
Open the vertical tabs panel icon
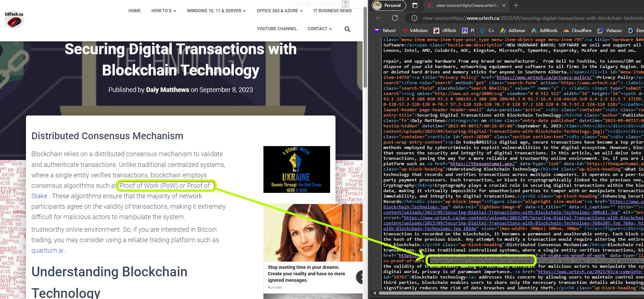[x=415, y=5]
